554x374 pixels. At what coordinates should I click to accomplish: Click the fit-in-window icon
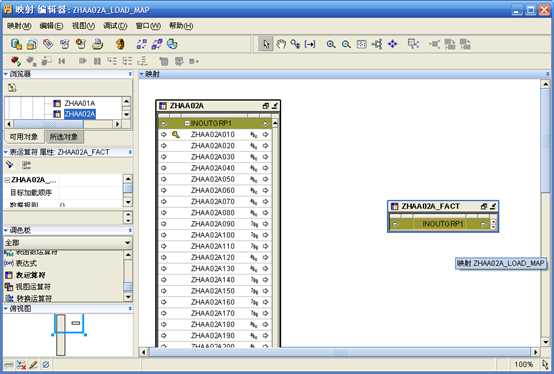[x=361, y=44]
